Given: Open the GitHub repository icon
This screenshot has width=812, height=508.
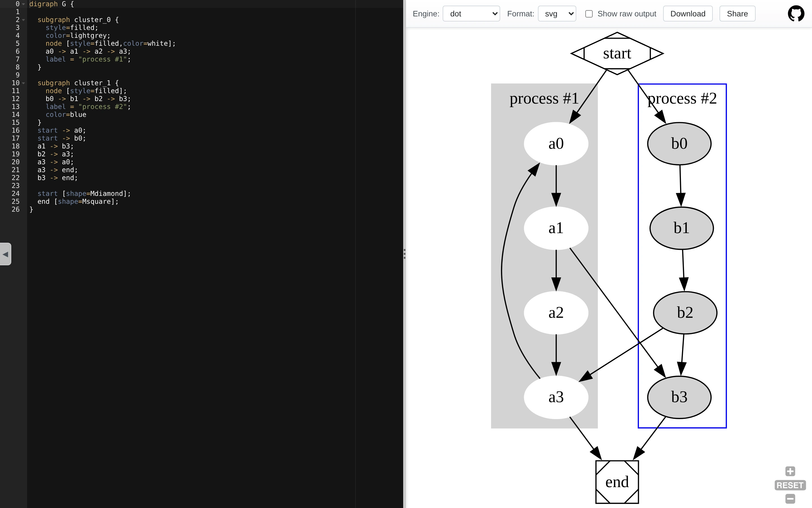Looking at the screenshot, I should 796,14.
